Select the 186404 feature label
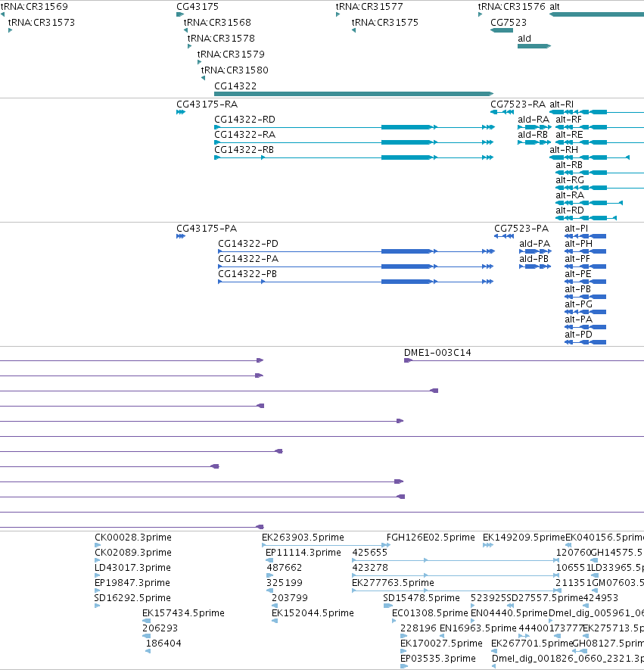Viewport: 644px width, 670px height. point(163,644)
